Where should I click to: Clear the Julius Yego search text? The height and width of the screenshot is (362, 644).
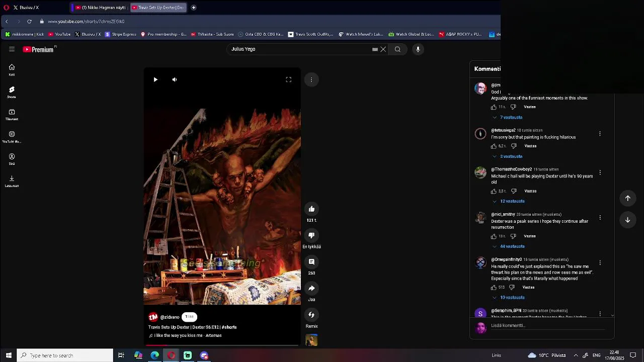pyautogui.click(x=383, y=49)
